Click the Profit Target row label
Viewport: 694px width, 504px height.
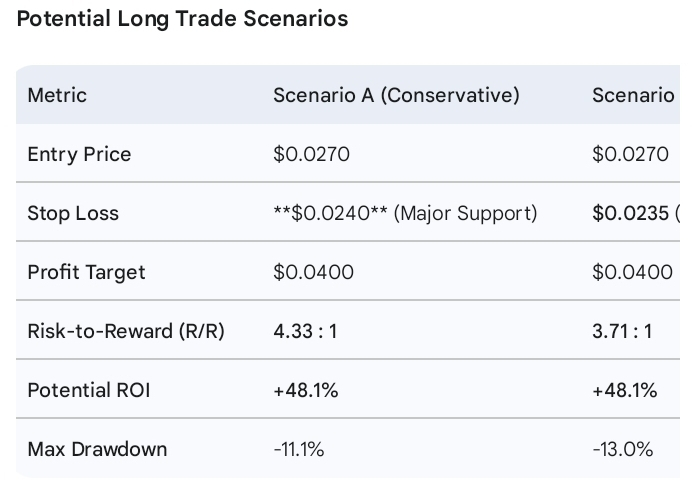(86, 272)
